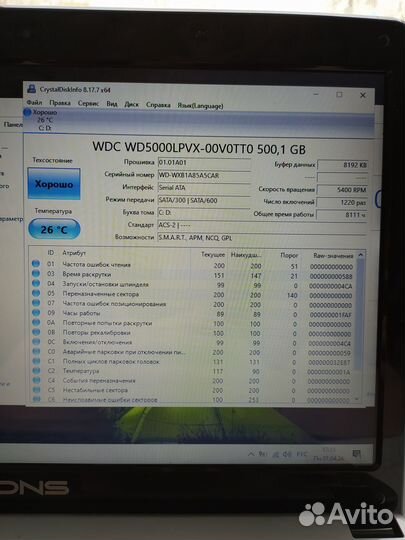Click the serial number field
Image resolution: width=405 pixels, height=540 pixels.
coord(204,175)
